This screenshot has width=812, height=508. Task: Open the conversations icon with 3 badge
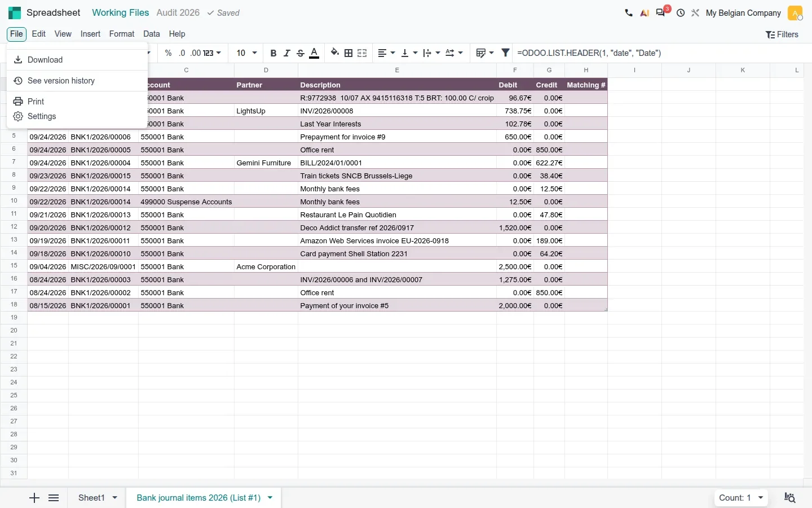coord(661,12)
